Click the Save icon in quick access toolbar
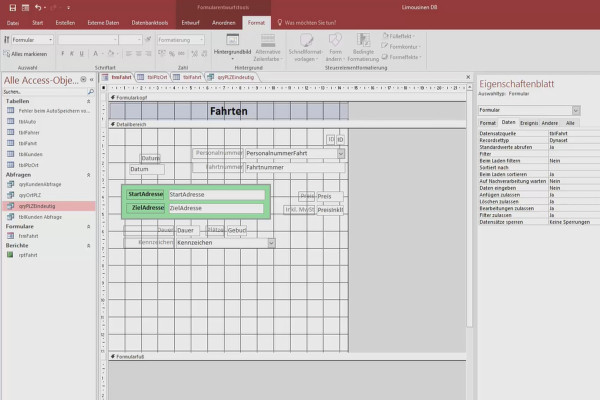 (x=13, y=8)
